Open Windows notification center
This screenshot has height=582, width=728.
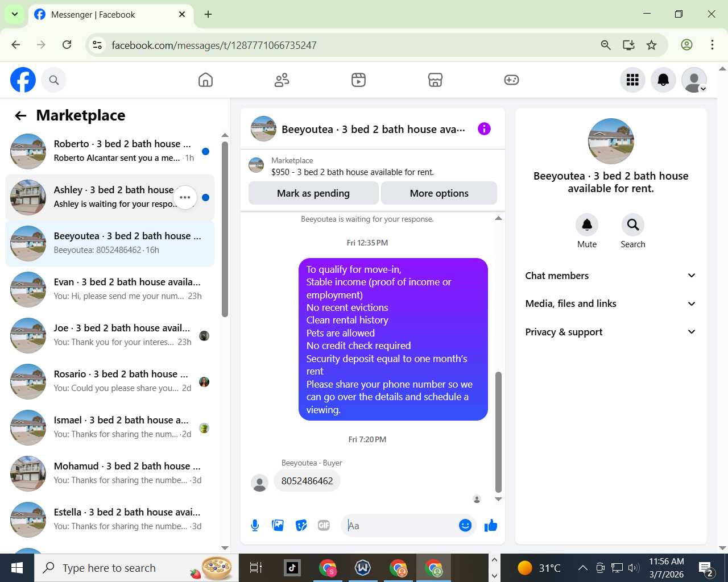[706, 568]
